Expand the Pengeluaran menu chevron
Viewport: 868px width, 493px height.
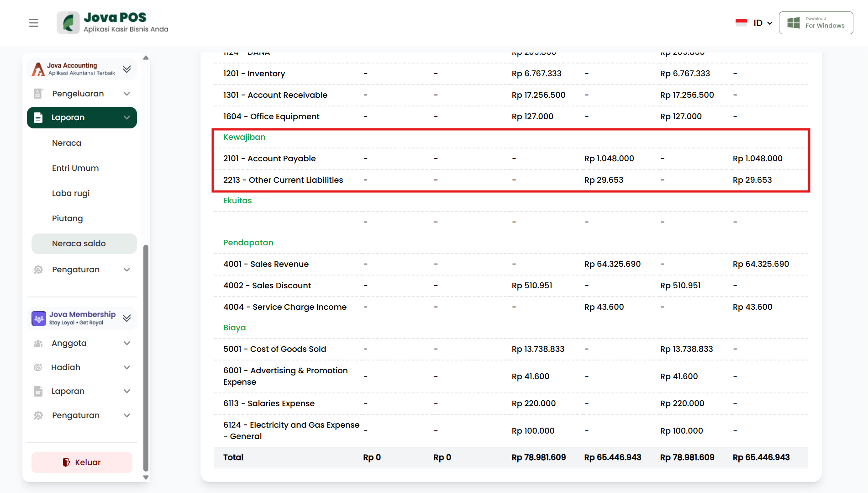[x=127, y=94]
